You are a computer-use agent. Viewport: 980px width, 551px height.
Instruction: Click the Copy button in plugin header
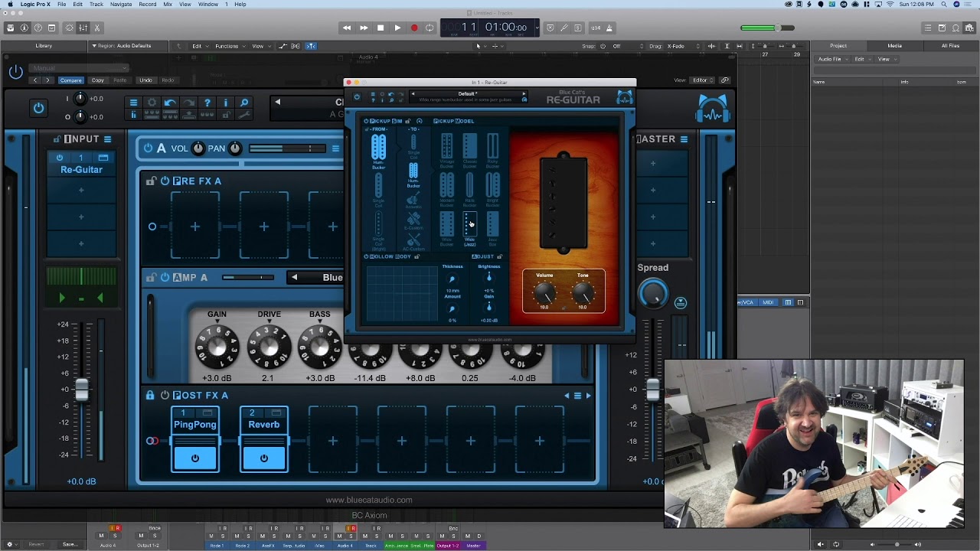(98, 80)
